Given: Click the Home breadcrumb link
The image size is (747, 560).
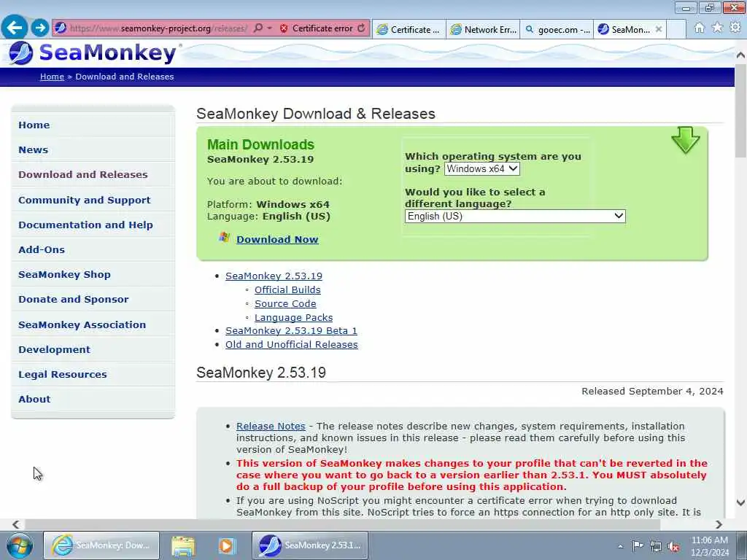Looking at the screenshot, I should (x=52, y=77).
